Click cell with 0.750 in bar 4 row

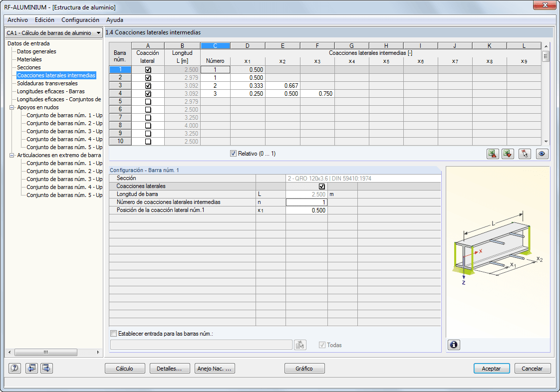coord(317,94)
